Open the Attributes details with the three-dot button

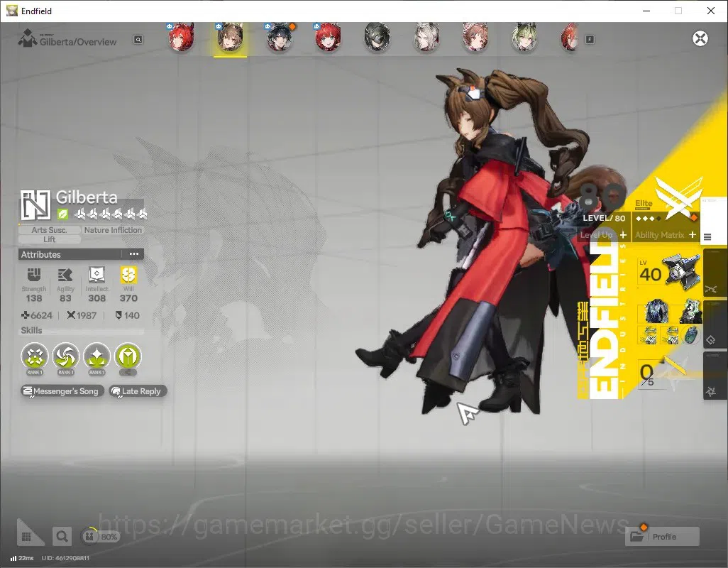coord(133,254)
